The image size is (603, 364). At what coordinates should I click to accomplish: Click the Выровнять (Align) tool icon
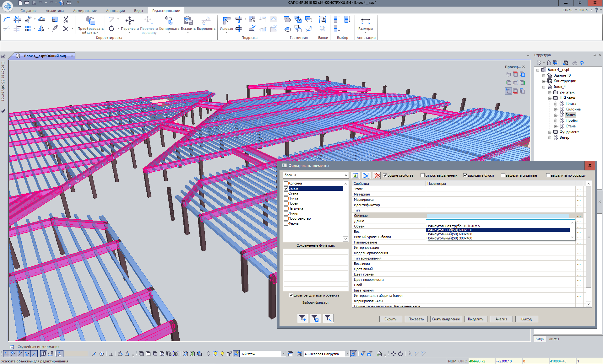tap(206, 21)
